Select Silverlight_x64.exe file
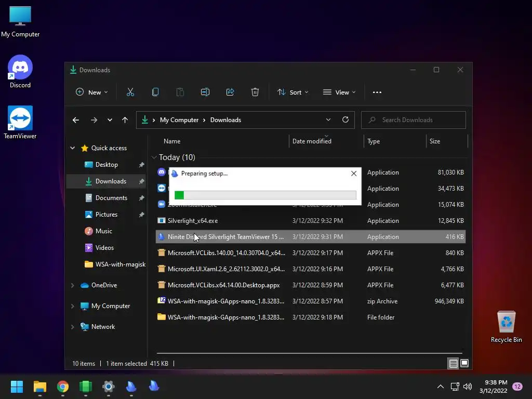 click(x=311, y=220)
